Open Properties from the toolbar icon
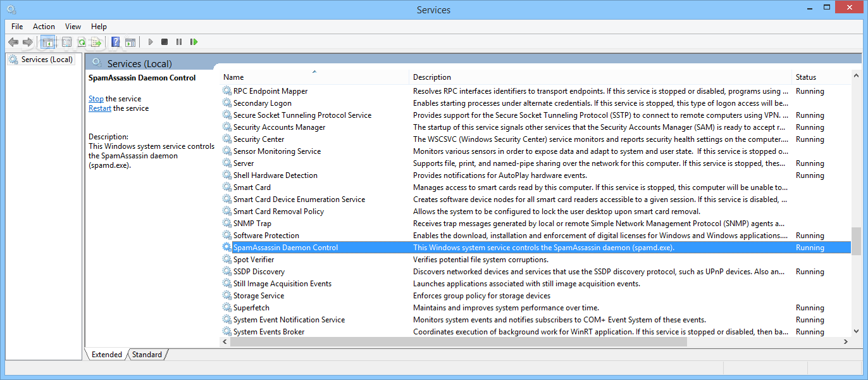This screenshot has width=868, height=380. point(66,42)
